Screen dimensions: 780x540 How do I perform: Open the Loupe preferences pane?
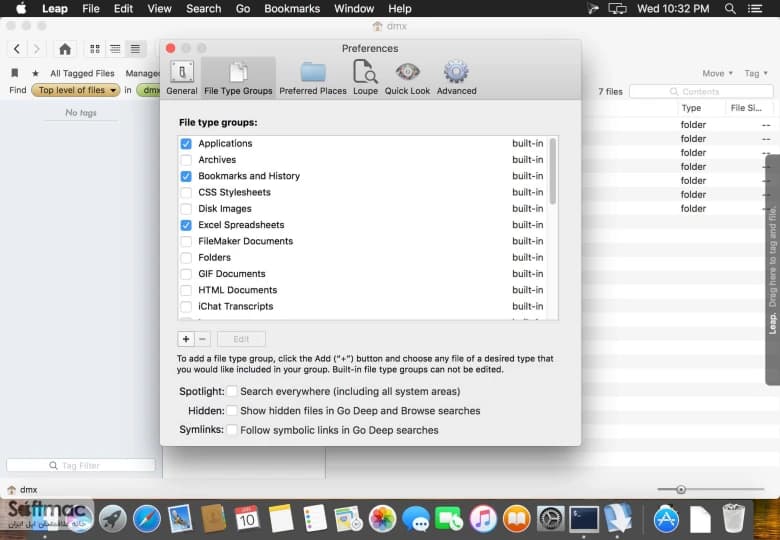(365, 78)
